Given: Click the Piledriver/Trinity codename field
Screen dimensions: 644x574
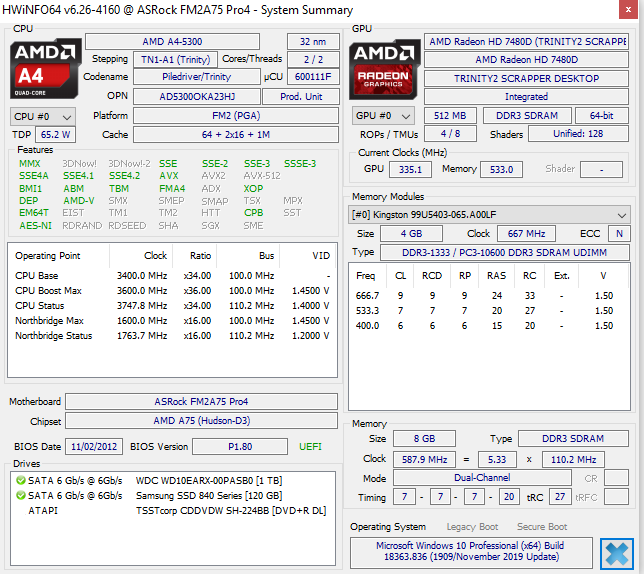Looking at the screenshot, I should pos(197,77).
